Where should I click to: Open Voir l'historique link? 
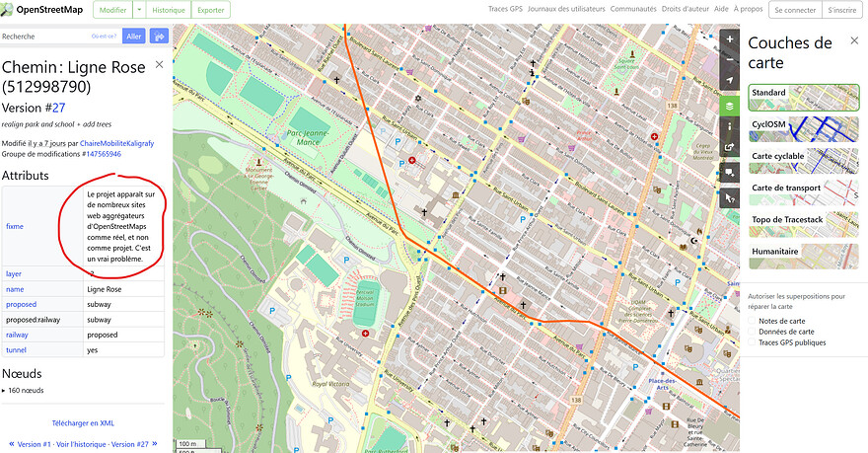pyautogui.click(x=81, y=444)
